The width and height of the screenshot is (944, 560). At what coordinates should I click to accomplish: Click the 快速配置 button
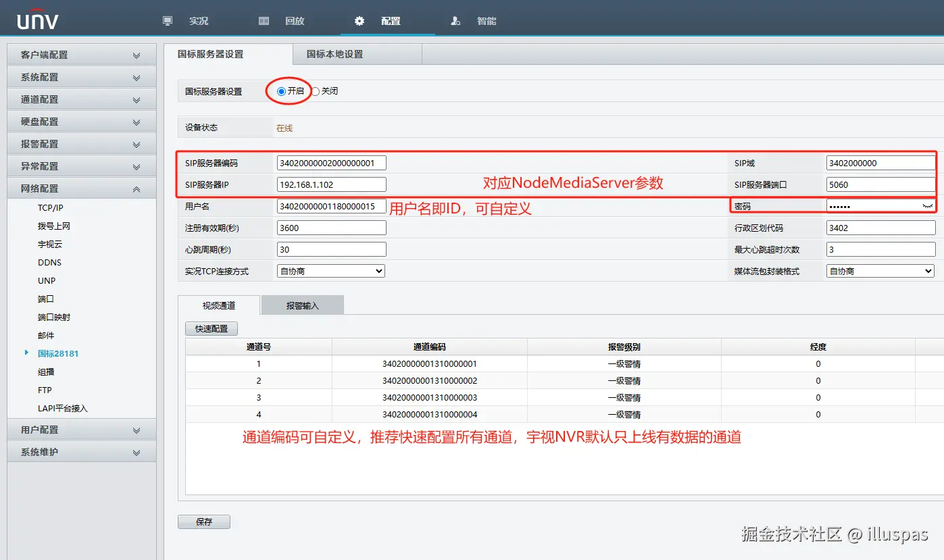tap(212, 328)
